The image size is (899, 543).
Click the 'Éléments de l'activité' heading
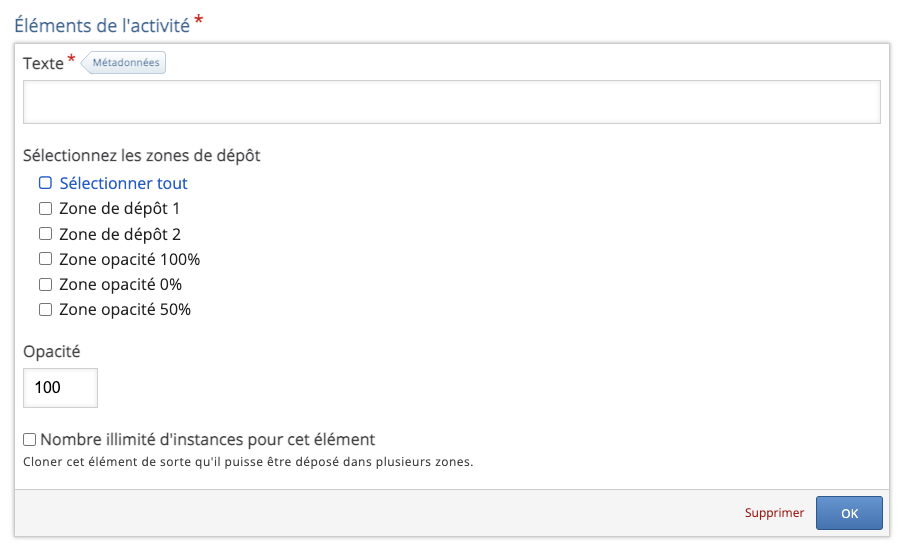pos(102,24)
